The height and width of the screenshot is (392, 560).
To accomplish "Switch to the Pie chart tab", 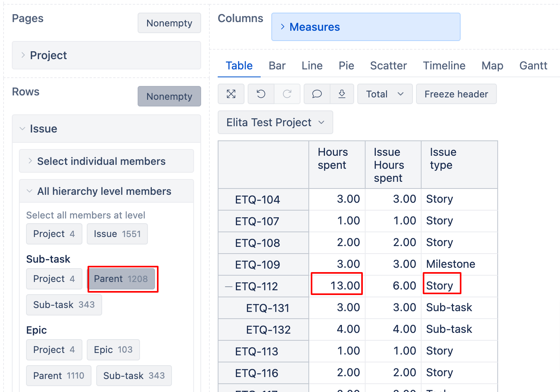I will (x=346, y=65).
